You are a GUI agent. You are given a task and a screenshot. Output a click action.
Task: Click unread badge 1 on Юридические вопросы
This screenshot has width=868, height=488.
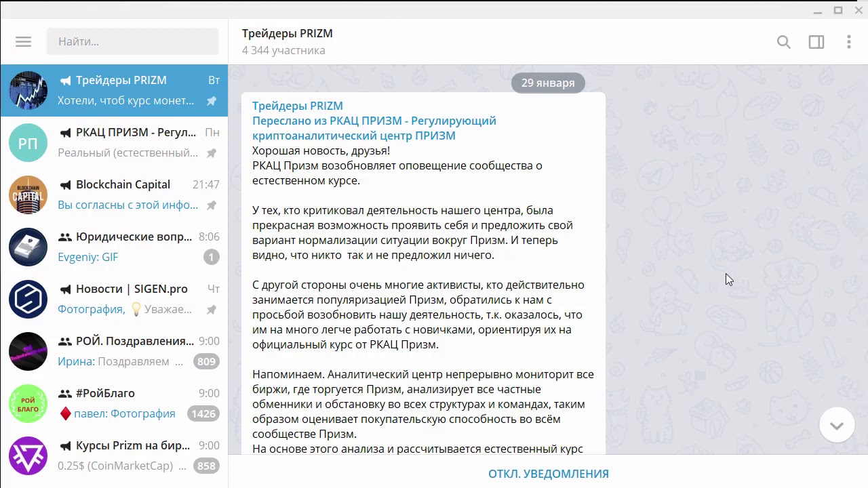(x=212, y=257)
